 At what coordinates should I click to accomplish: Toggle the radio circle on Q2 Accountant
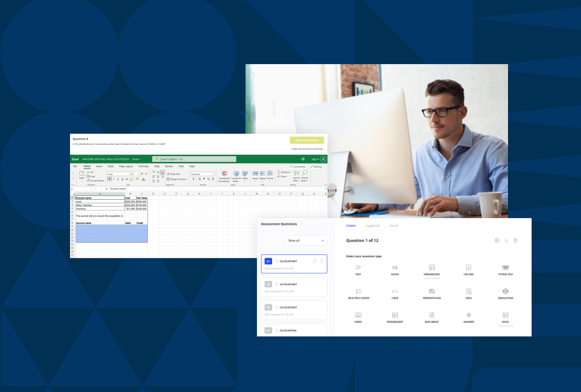277,284
